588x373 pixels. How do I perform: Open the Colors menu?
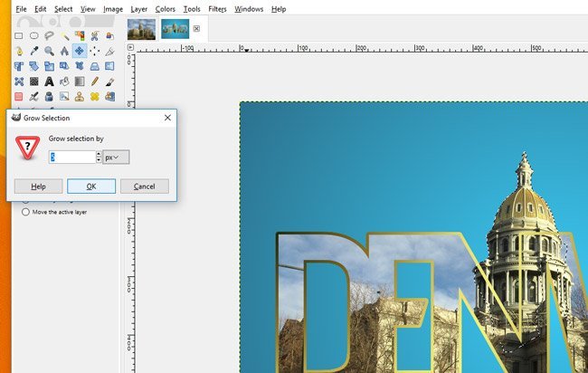point(165,9)
